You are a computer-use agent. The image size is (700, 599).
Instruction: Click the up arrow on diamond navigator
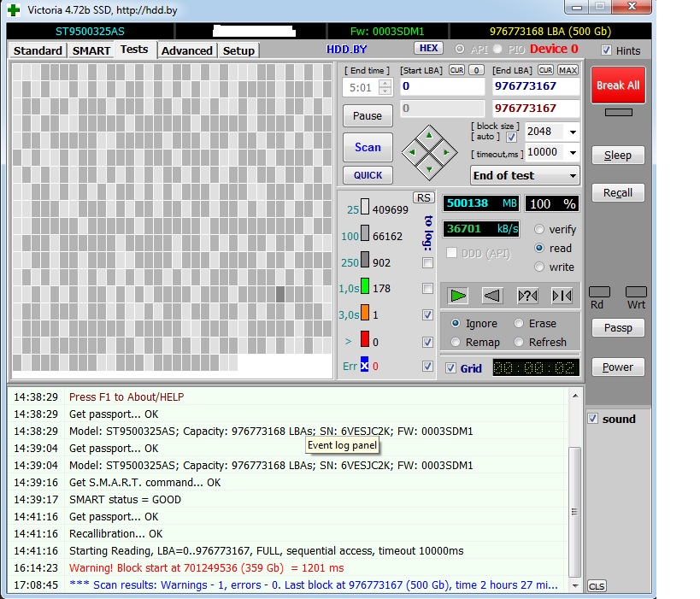(429, 135)
